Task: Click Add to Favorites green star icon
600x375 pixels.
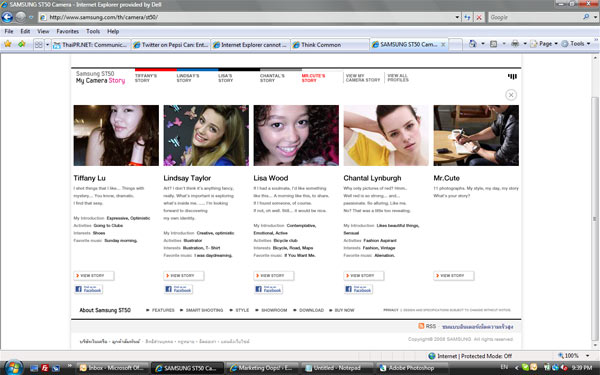Action: click(21, 44)
